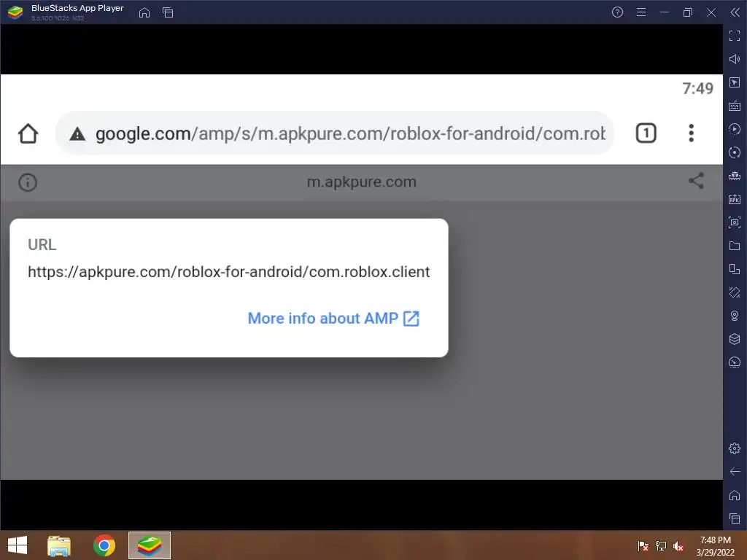Install APK using sidebar icon
The image size is (747, 560).
(735, 199)
